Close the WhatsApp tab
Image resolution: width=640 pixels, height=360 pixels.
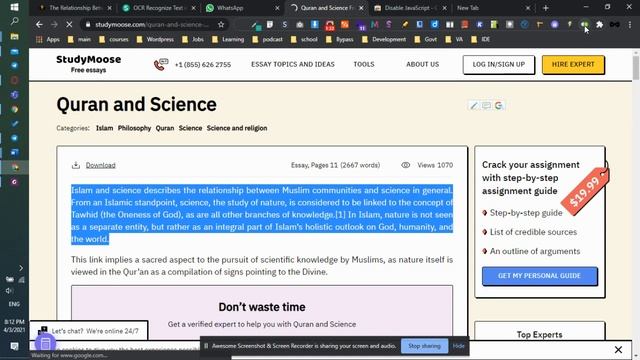point(277,8)
